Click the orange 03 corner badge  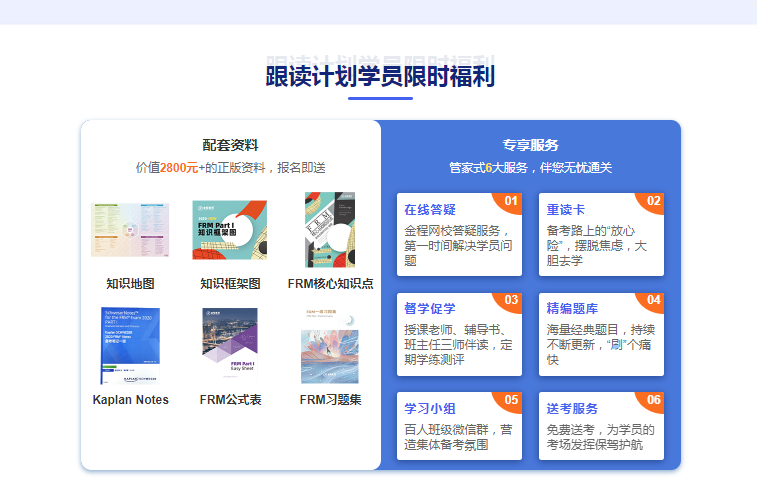pyautogui.click(x=510, y=301)
